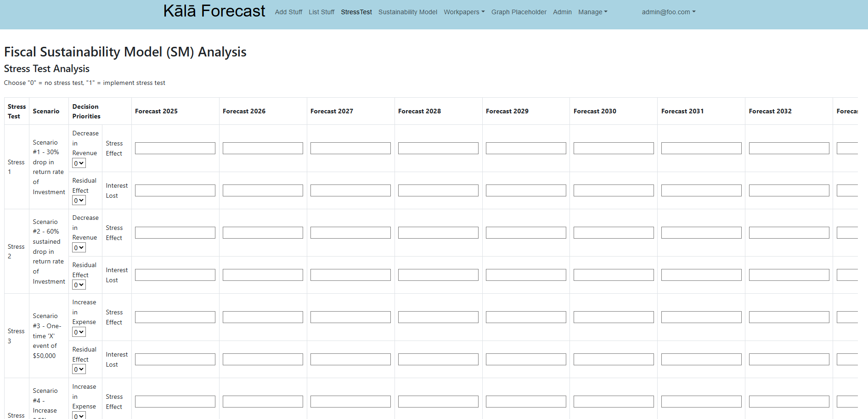Open Decrease in Revenue selector for Stress 1
868x419 pixels.
point(79,163)
